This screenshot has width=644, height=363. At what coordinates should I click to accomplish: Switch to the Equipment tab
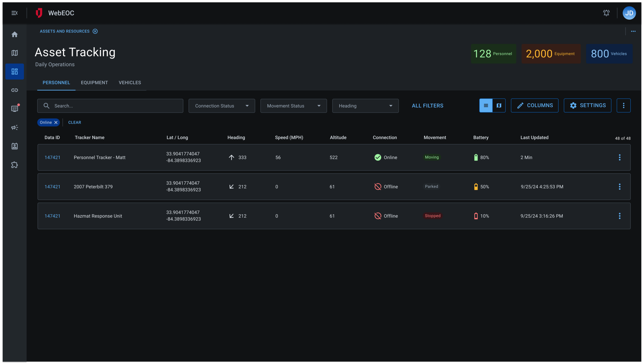click(x=94, y=83)
